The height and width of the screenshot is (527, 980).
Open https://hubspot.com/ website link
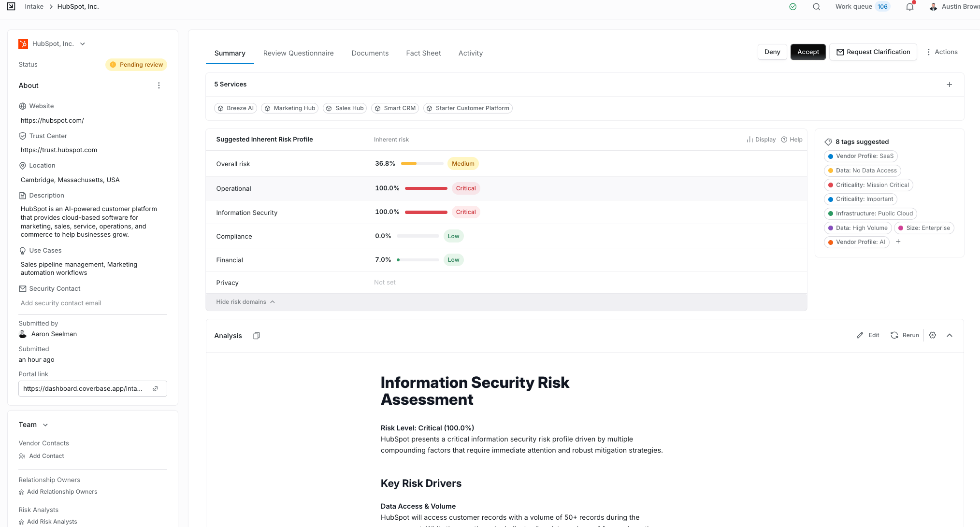52,121
